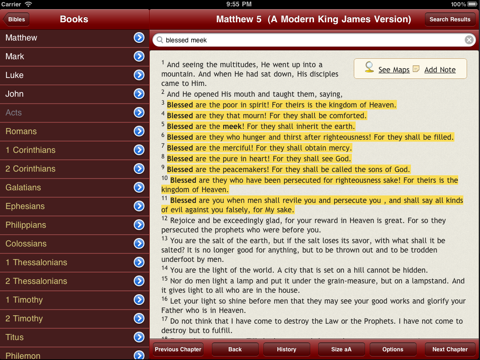Select the Matthew book row
Screen dimensions: 480x360
74,38
